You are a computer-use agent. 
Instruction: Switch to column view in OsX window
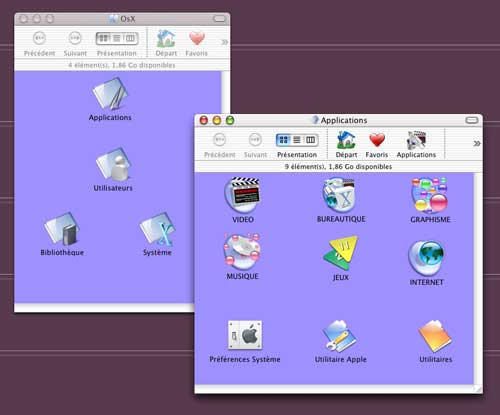pos(130,38)
